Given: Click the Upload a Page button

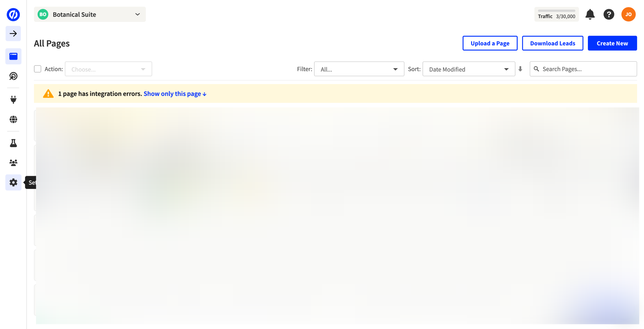Looking at the screenshot, I should coord(490,43).
